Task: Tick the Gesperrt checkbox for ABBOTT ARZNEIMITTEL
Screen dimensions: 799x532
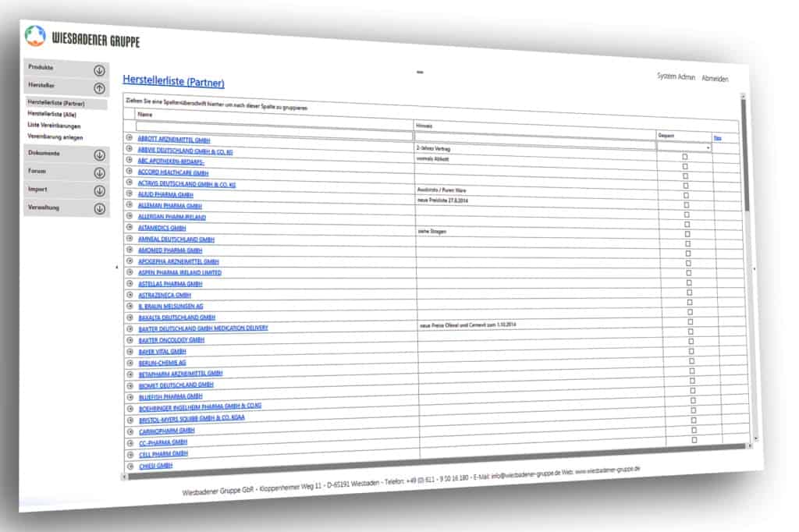Action: point(685,157)
